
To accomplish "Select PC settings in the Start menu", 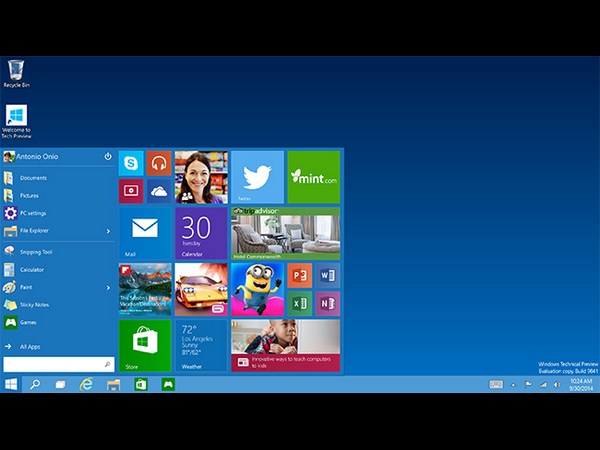I will [x=33, y=213].
